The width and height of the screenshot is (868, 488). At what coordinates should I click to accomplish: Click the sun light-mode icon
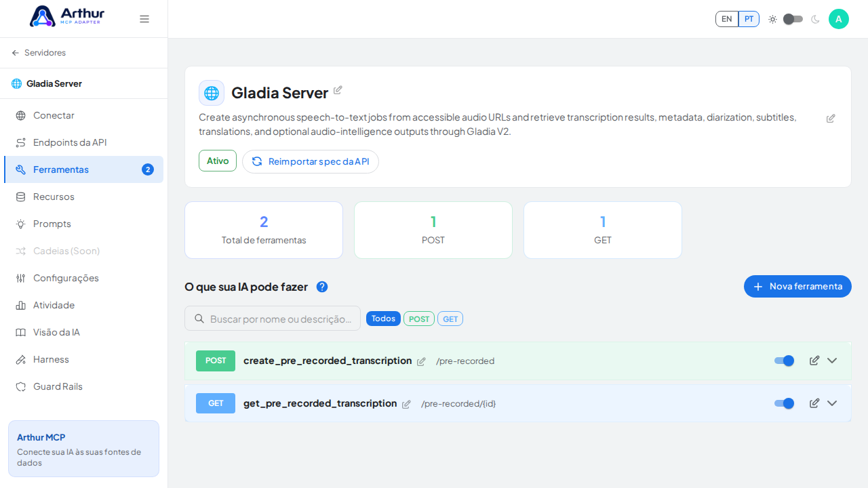click(772, 19)
